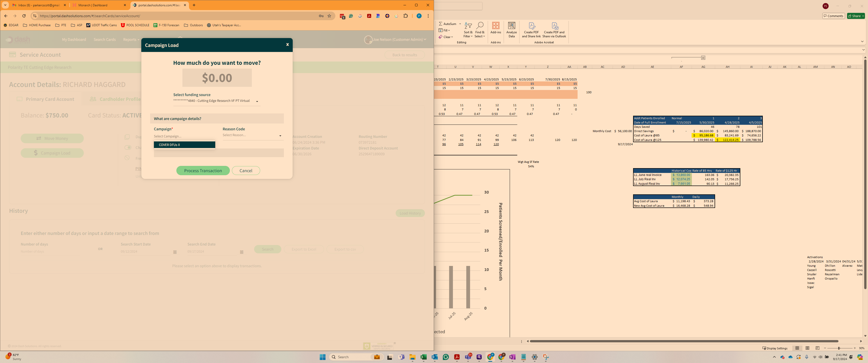This screenshot has height=363, width=868.
Task: Click zoom in plus in Excel status bar
Action: point(855,348)
